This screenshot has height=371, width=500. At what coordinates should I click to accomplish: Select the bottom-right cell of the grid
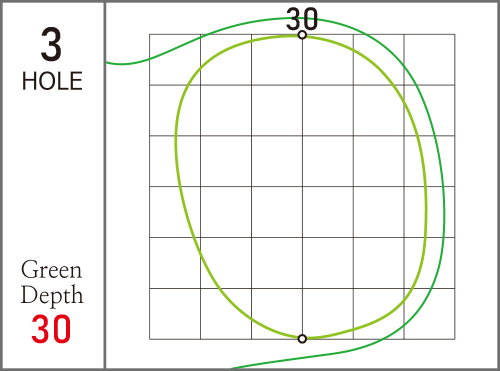coord(429,314)
